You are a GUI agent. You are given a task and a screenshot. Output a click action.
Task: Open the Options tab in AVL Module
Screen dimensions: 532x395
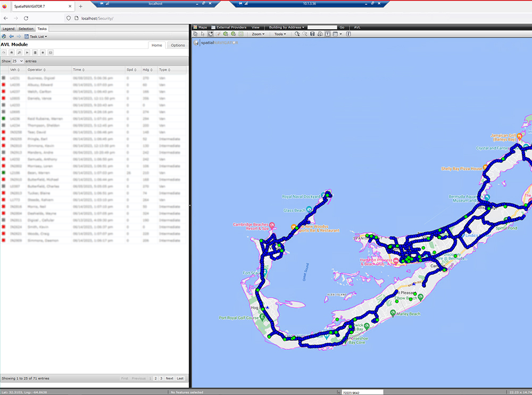[178, 45]
